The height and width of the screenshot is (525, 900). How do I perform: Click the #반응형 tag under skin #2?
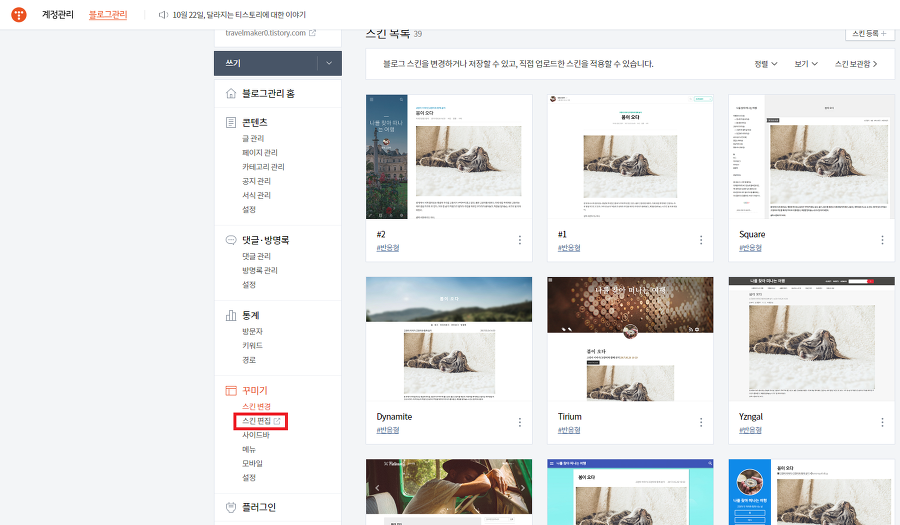[387, 248]
